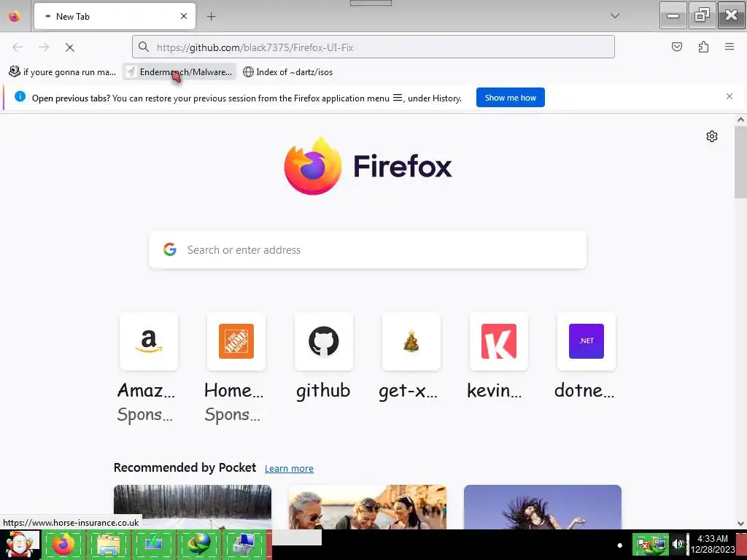Click the Firefox logo on page

coord(368,166)
